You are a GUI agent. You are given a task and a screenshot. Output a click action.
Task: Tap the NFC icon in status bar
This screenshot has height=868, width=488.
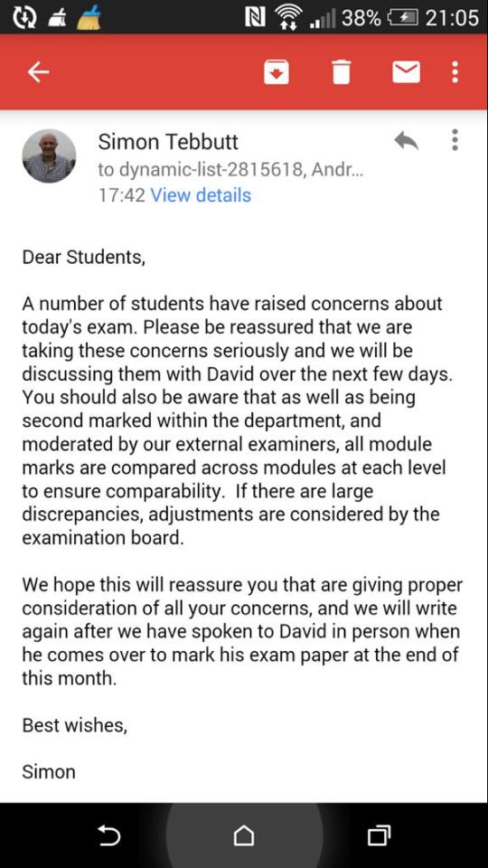pos(252,17)
